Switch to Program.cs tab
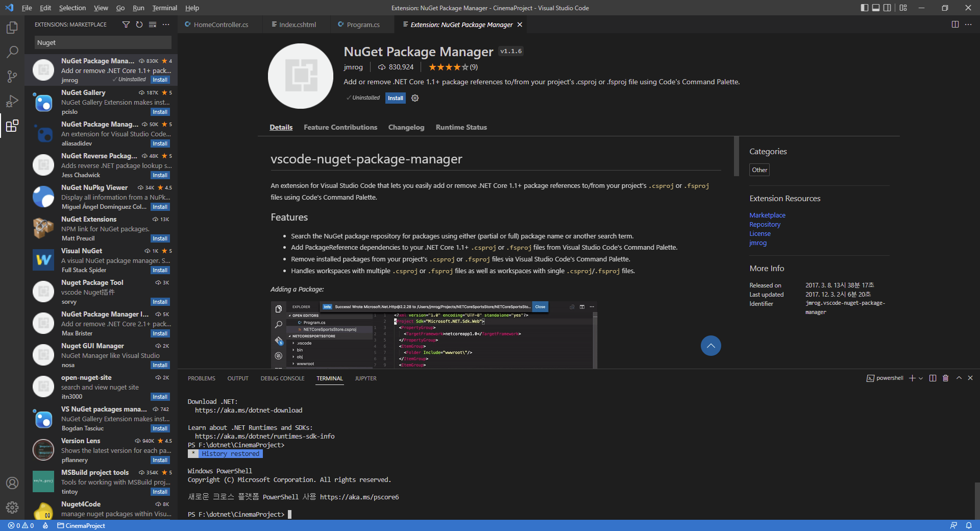 pyautogui.click(x=363, y=25)
